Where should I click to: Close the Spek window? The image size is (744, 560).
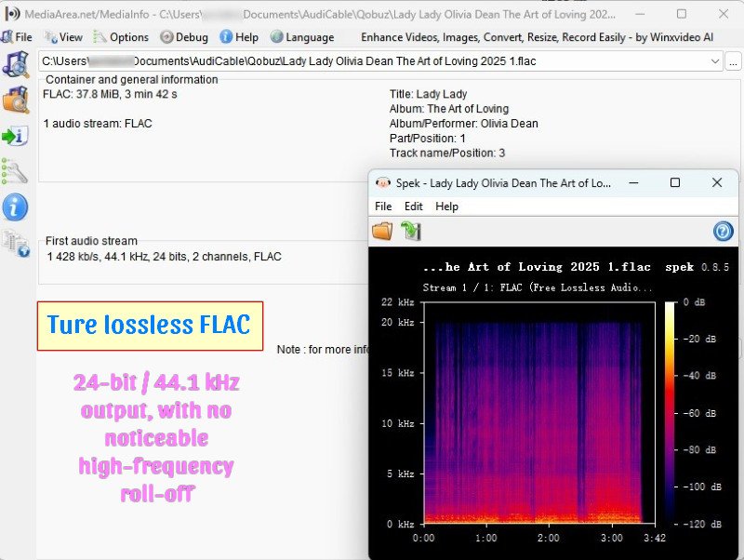point(717,182)
